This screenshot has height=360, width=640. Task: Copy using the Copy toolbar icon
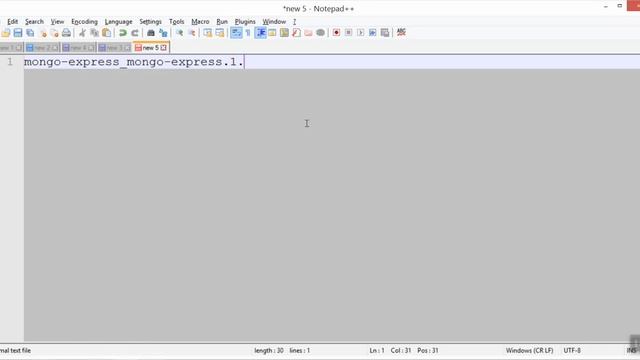pyautogui.click(x=94, y=33)
